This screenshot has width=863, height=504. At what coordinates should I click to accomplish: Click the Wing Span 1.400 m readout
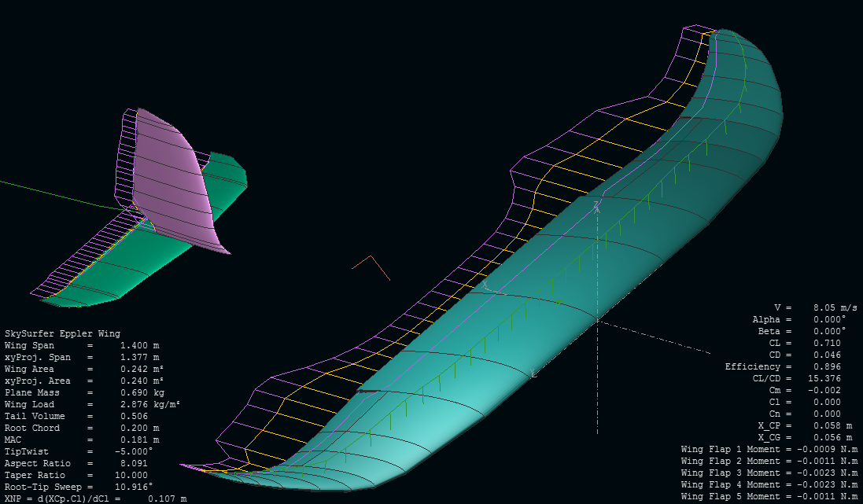click(x=82, y=345)
